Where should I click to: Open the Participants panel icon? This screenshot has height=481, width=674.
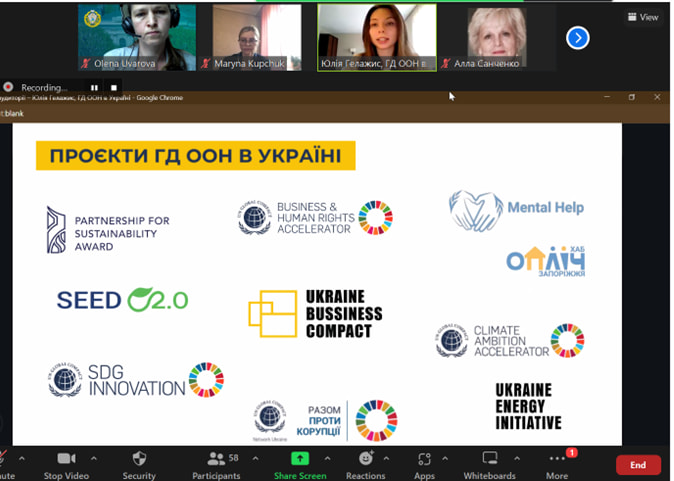216,459
